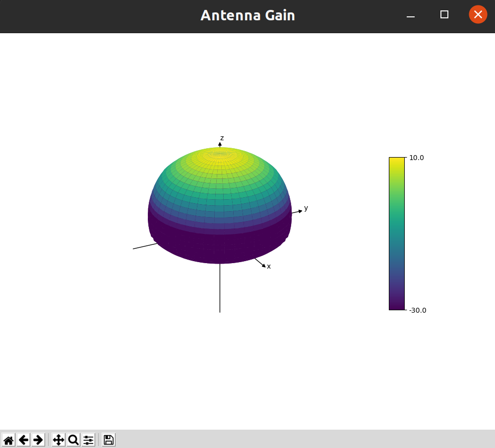Screen dimensions: 495x448
Task: Click the Home reset view icon
Action: click(x=8, y=440)
